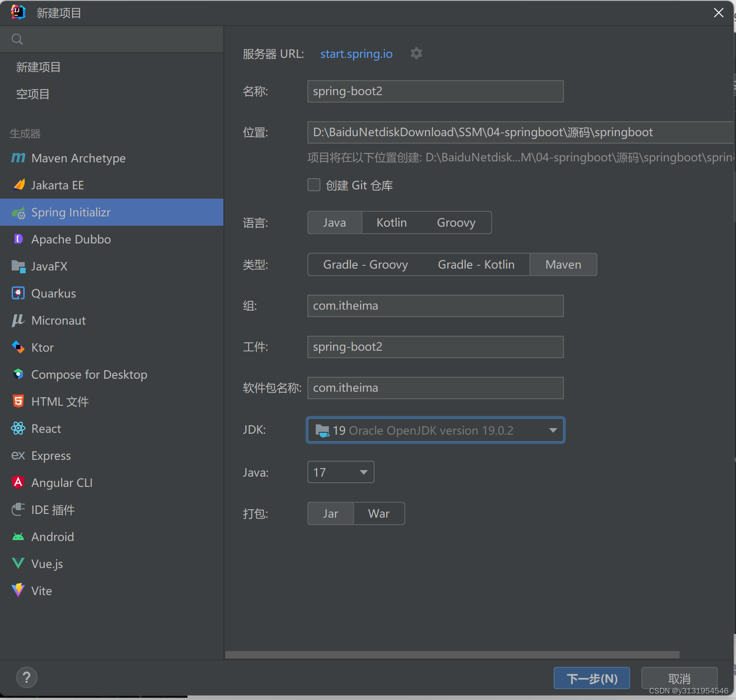Select New Project in sidebar
This screenshot has height=700, width=736.
pos(39,67)
